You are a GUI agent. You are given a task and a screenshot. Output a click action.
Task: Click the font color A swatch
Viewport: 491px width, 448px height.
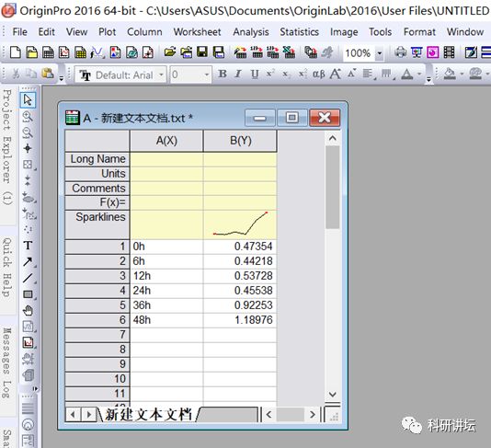tap(407, 75)
